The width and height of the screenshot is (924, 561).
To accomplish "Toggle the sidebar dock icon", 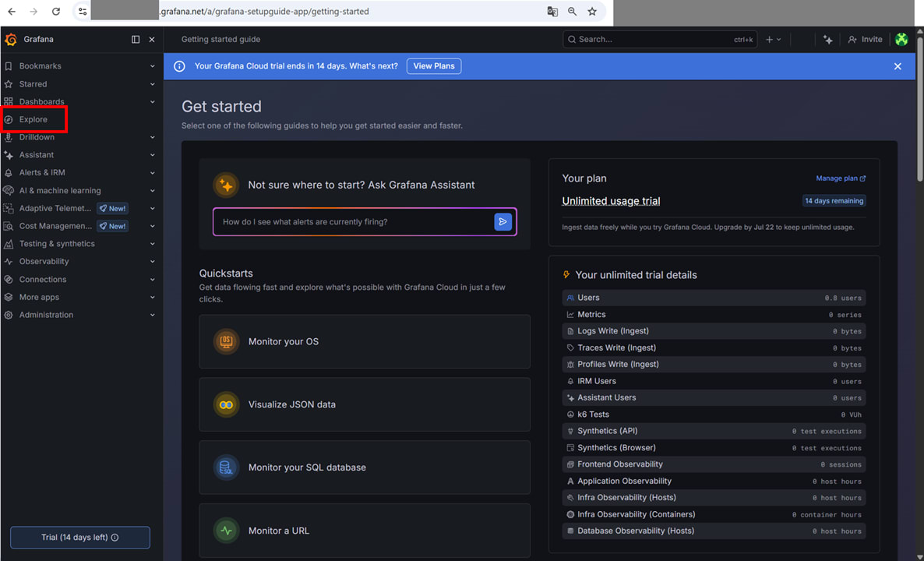I will pos(136,40).
